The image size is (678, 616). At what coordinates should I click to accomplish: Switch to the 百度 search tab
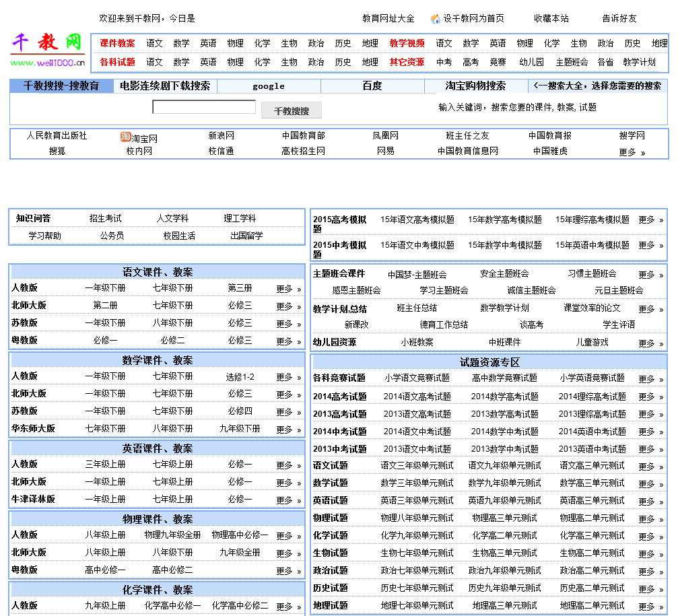(x=372, y=86)
